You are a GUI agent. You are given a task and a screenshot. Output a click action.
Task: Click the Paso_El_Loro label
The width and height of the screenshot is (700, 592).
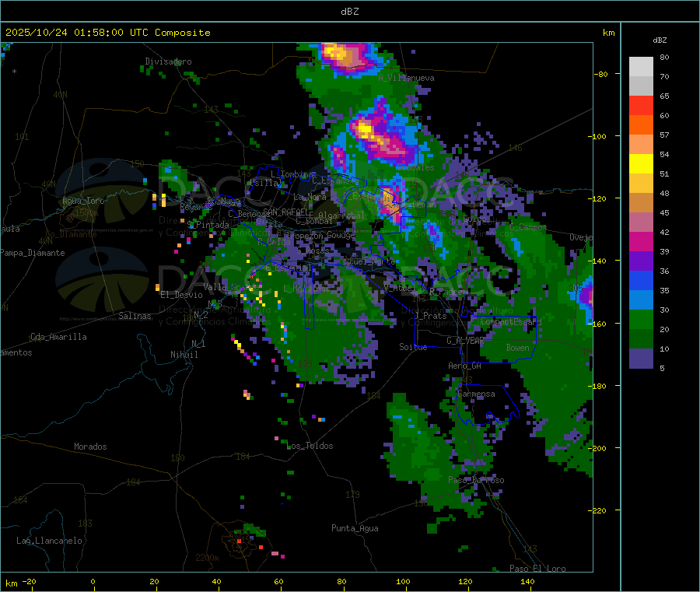[537, 569]
